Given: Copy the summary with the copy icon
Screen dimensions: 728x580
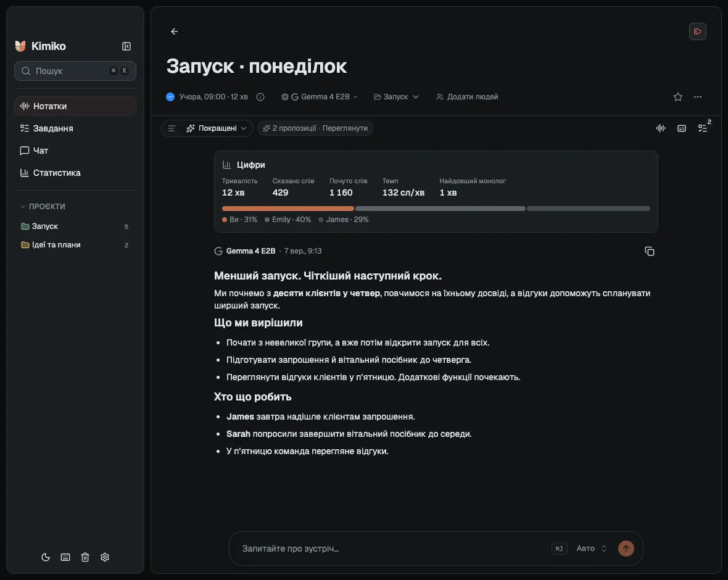Looking at the screenshot, I should (x=650, y=251).
